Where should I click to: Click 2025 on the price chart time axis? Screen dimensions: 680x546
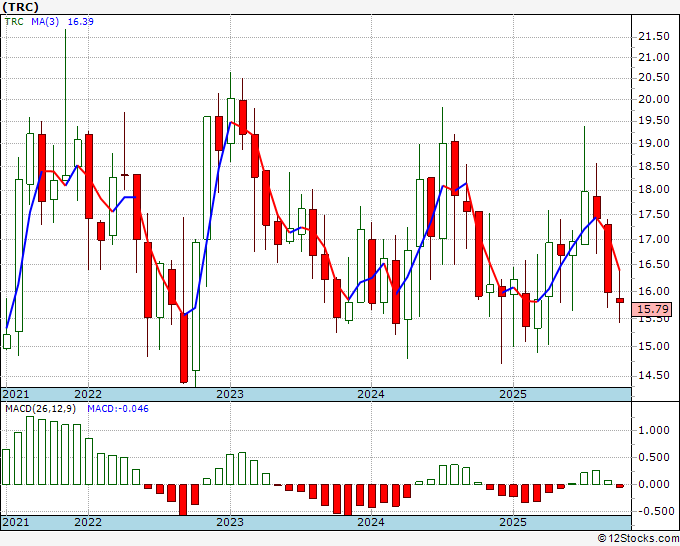pyautogui.click(x=513, y=394)
